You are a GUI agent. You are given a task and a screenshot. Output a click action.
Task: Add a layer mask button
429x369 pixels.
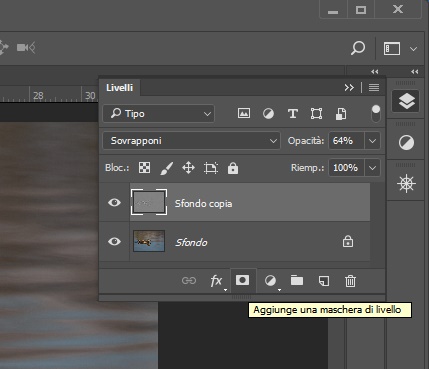click(x=242, y=280)
